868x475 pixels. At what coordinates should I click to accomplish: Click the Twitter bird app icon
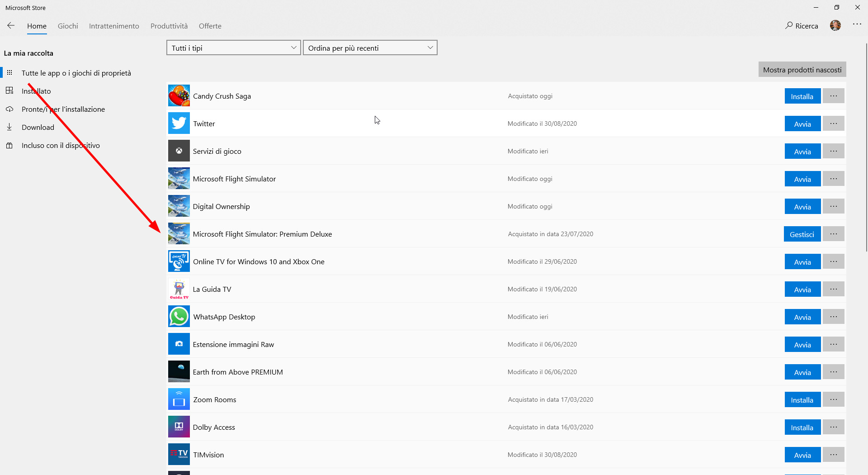pos(179,123)
